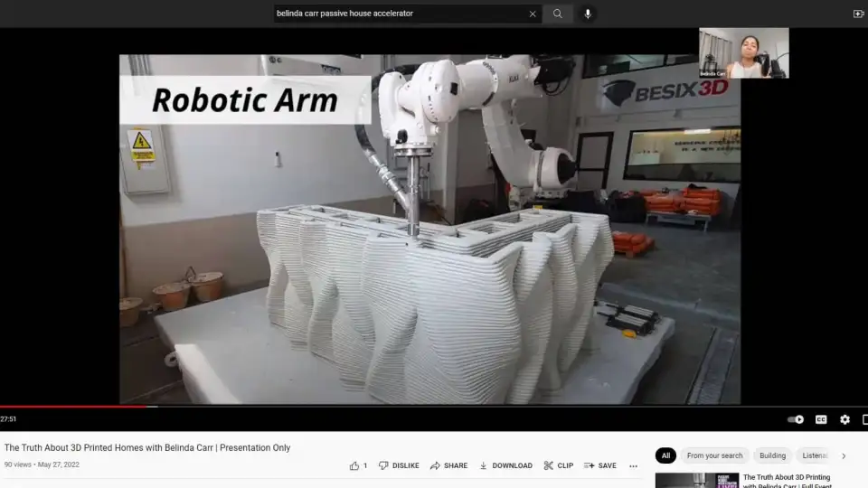Click the search magnifier button
Viewport: 868px width, 488px height.
coord(558,14)
